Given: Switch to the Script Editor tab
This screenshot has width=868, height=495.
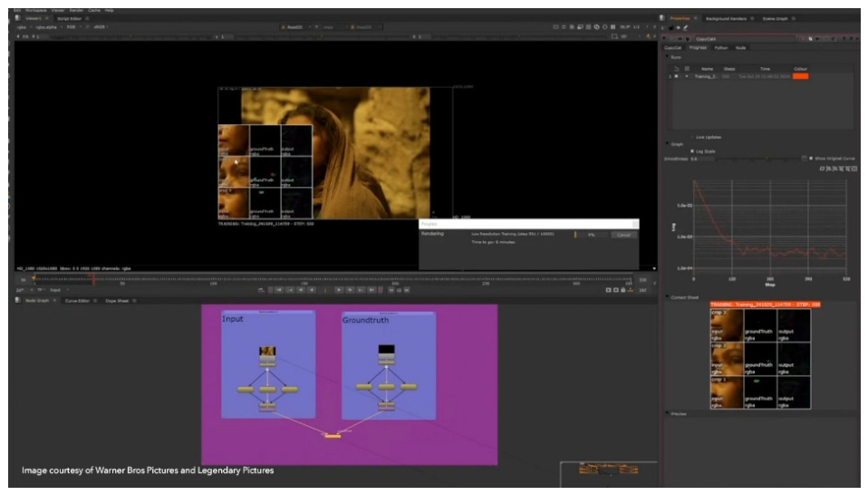Looking at the screenshot, I should tap(70, 18).
